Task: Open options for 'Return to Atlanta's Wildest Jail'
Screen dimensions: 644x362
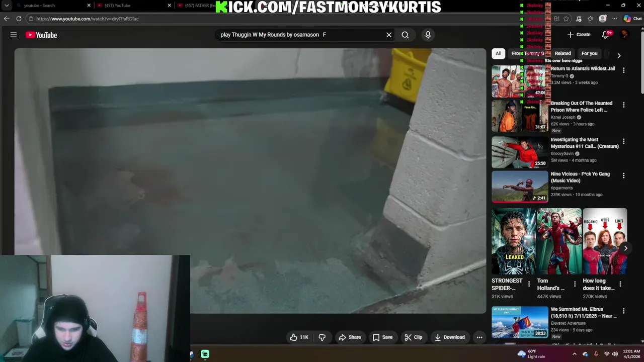Action: (623, 70)
